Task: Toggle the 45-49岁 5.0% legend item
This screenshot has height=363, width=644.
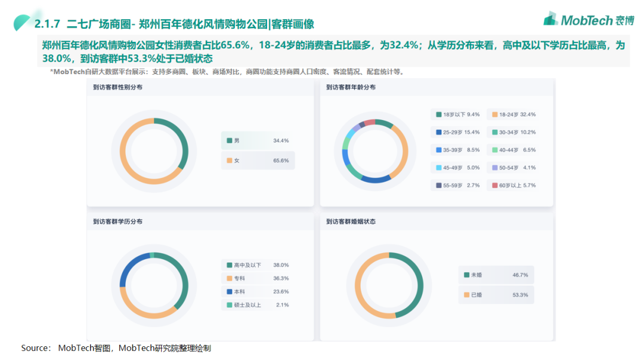Action: [457, 168]
